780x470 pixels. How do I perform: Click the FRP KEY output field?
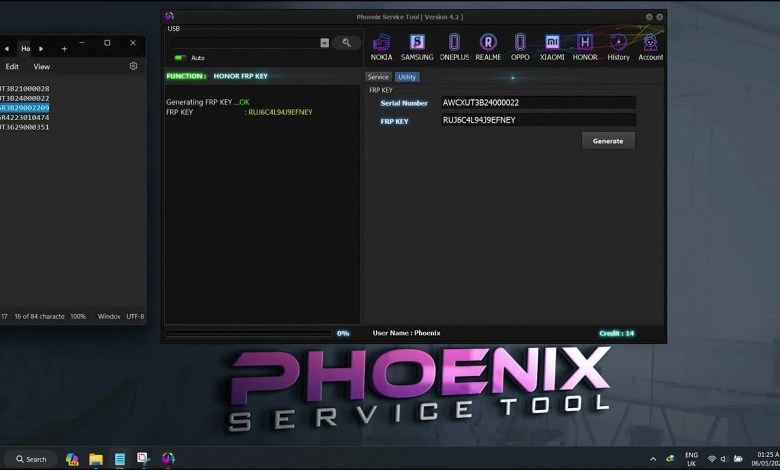(538, 120)
